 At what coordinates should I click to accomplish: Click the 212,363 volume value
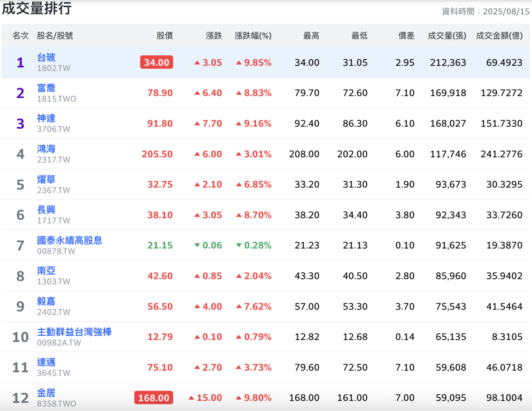pos(448,63)
